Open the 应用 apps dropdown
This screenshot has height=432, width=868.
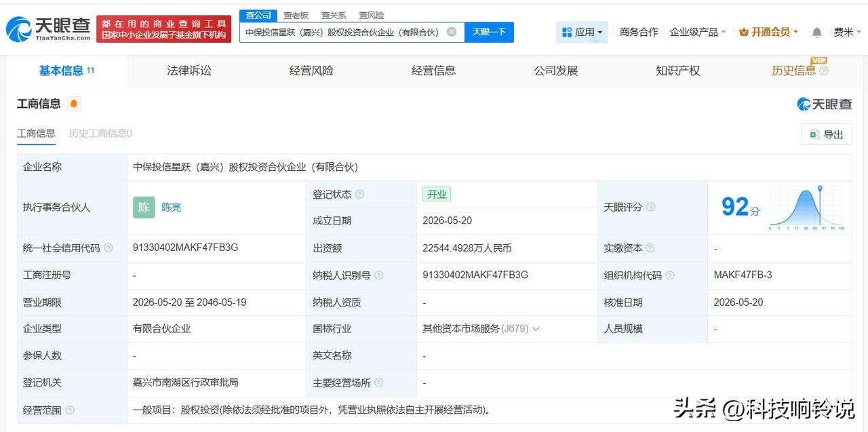(583, 32)
